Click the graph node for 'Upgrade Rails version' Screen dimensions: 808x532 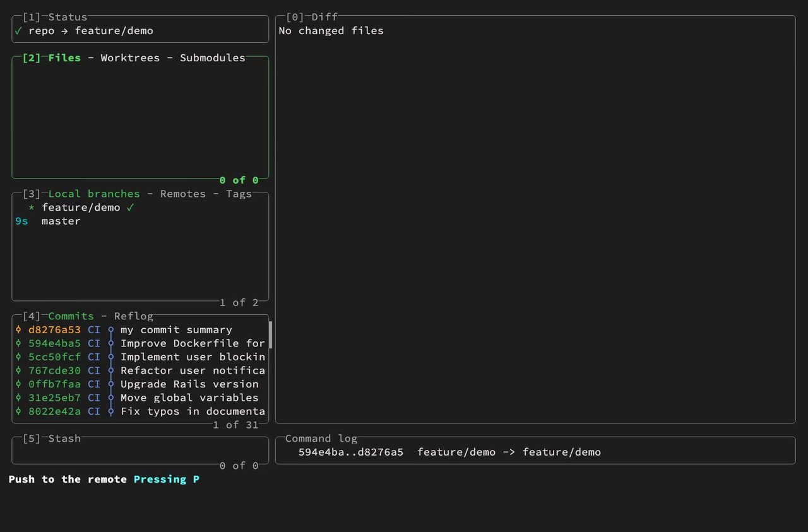[111, 384]
